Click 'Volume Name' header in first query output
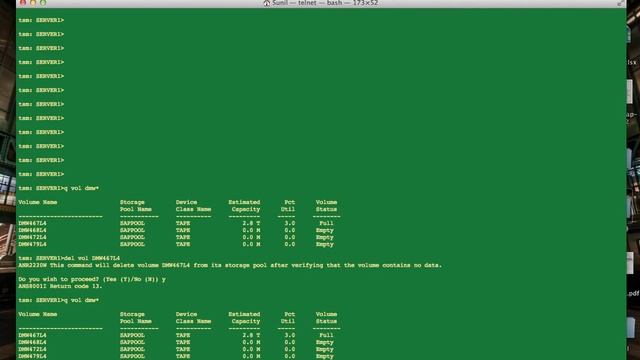The image size is (640, 360). pyautogui.click(x=38, y=202)
